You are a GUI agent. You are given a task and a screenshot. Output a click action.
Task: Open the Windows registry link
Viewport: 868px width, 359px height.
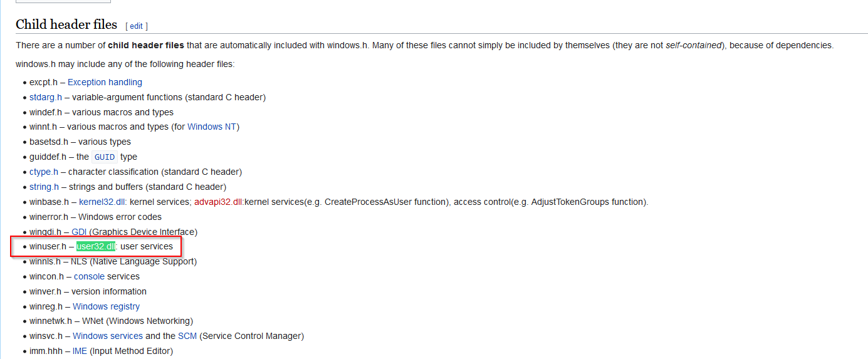(x=106, y=306)
